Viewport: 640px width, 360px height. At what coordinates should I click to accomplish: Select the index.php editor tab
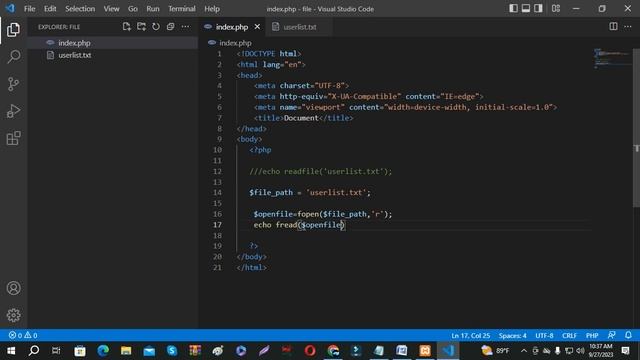[231, 27]
